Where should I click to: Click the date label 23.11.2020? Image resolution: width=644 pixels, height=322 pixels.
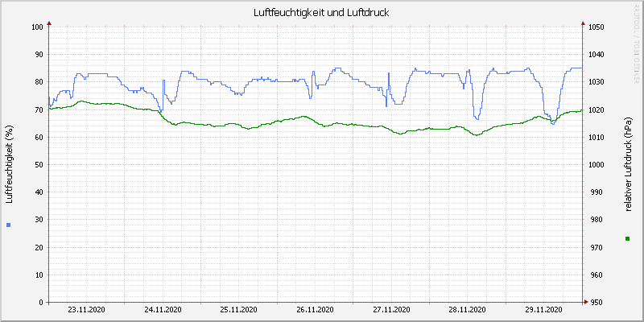coord(86,310)
